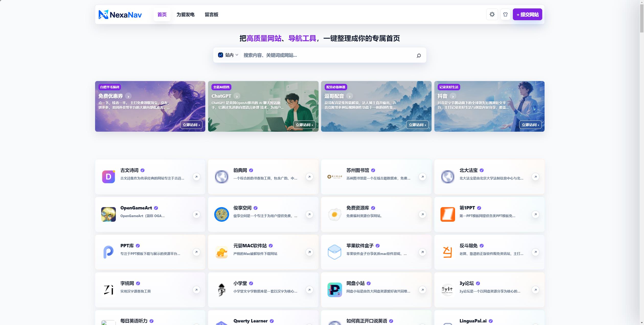
Task: Open the settings gear icon
Action: pos(492,15)
